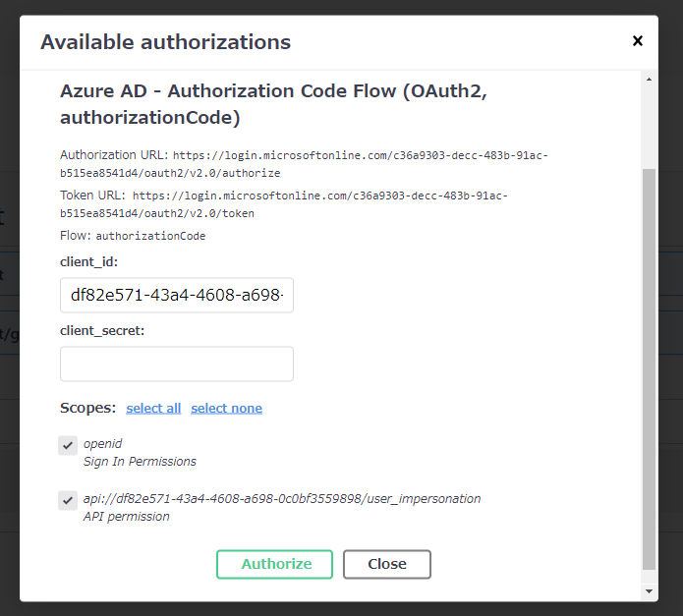Click the 'Scopes:' label
This screenshot has width=683, height=616.
click(88, 408)
